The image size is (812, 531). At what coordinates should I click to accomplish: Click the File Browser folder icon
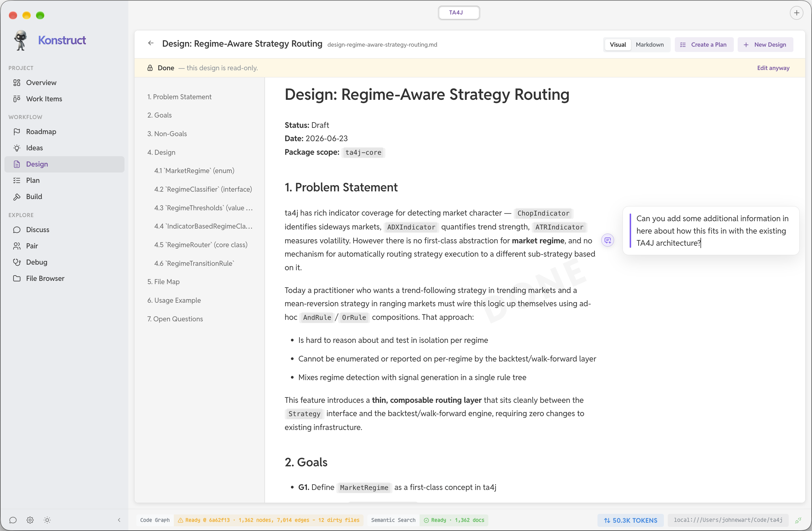pyautogui.click(x=17, y=278)
